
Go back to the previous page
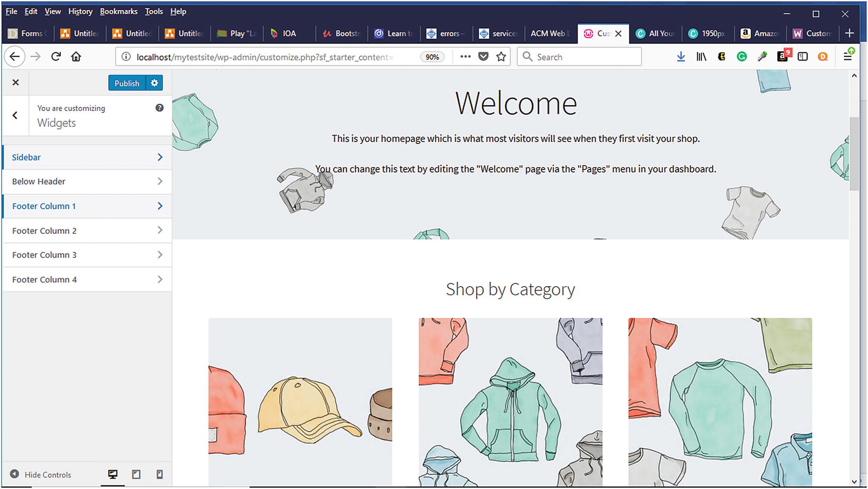[x=15, y=57]
